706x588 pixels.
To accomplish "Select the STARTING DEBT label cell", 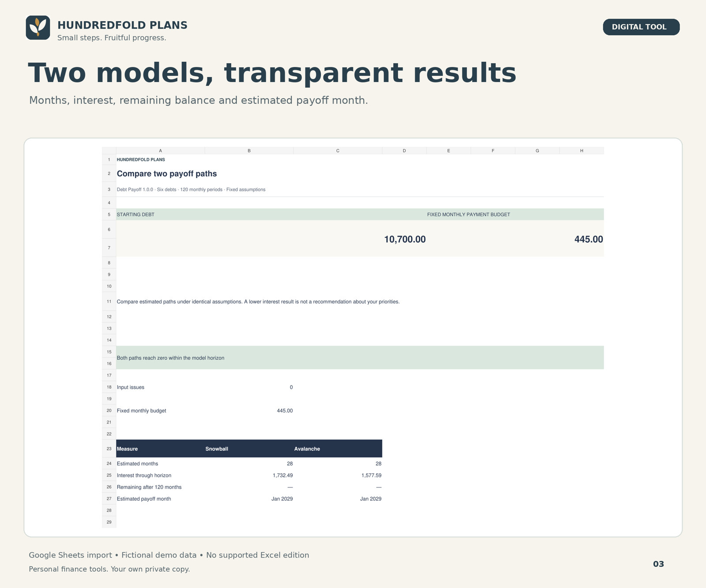I will (x=135, y=215).
